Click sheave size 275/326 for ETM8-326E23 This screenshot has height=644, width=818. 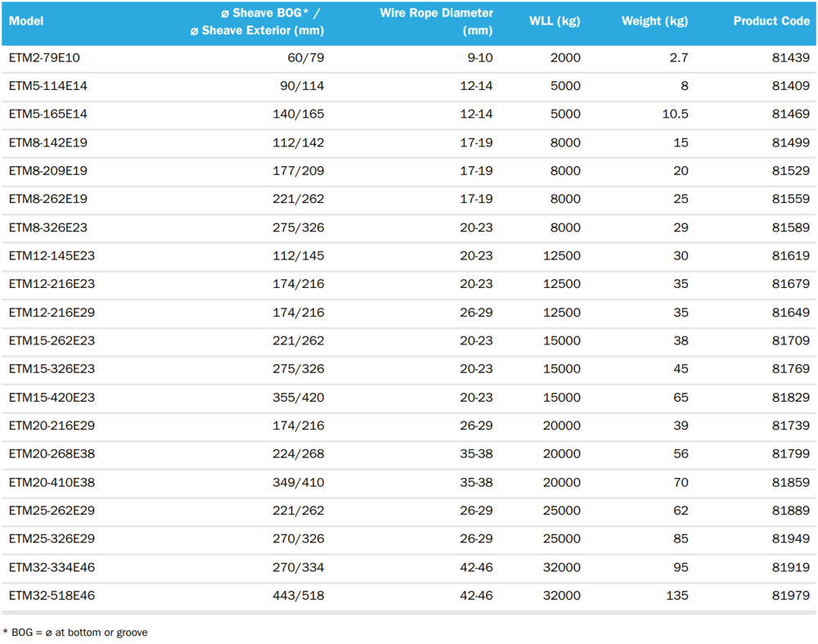298,228
